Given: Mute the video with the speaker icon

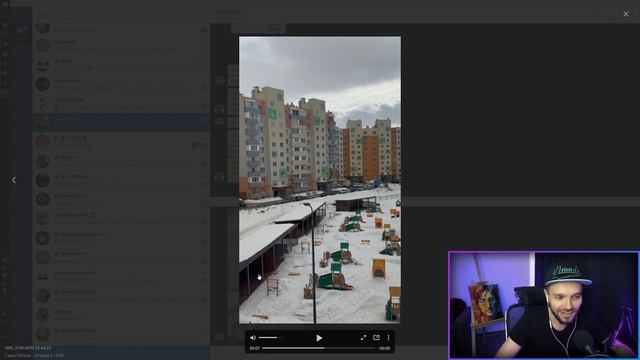Looking at the screenshot, I should tap(253, 338).
